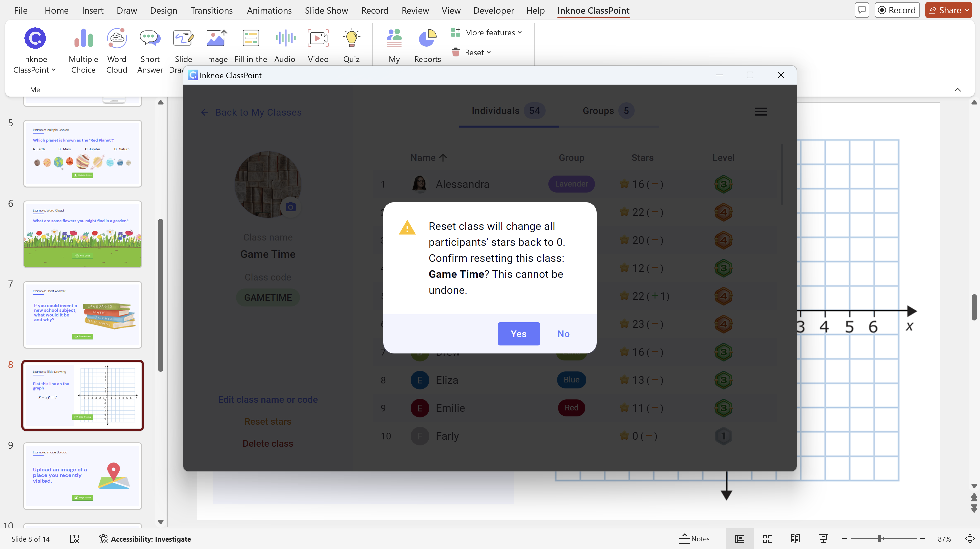The height and width of the screenshot is (549, 980).
Task: Select slide 7 Short Answer thumbnail
Action: [83, 314]
